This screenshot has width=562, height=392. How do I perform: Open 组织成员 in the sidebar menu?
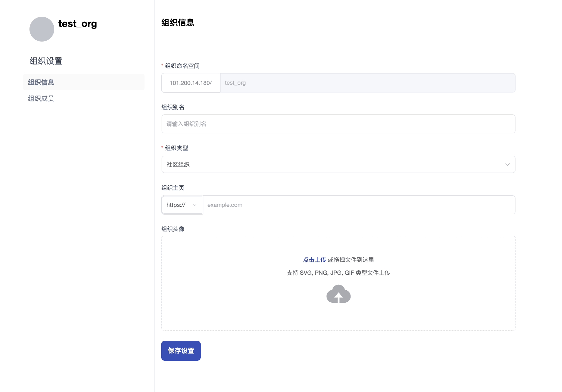(41, 99)
